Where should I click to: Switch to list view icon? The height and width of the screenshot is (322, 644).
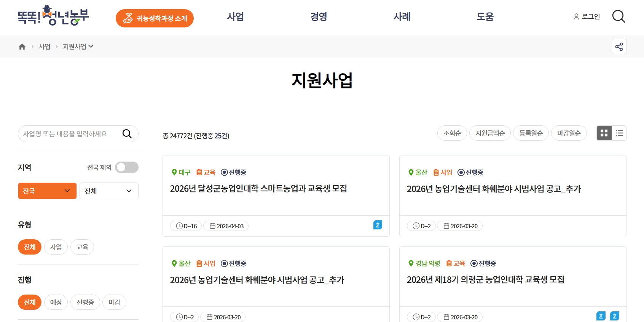[x=619, y=133]
